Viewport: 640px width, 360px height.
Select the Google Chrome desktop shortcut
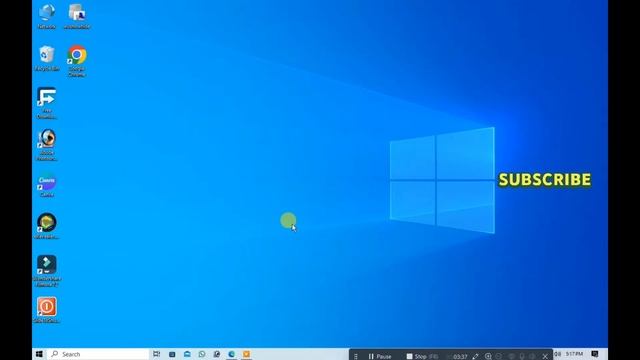coord(77,61)
